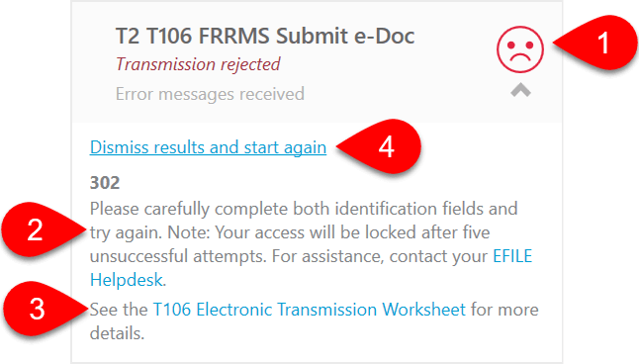The height and width of the screenshot is (364, 639).
Task: Click the red sad face status icon
Action: tap(520, 49)
